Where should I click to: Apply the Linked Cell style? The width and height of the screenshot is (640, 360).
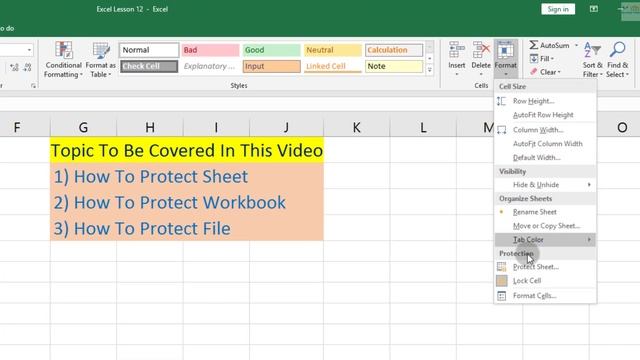pyautogui.click(x=333, y=67)
